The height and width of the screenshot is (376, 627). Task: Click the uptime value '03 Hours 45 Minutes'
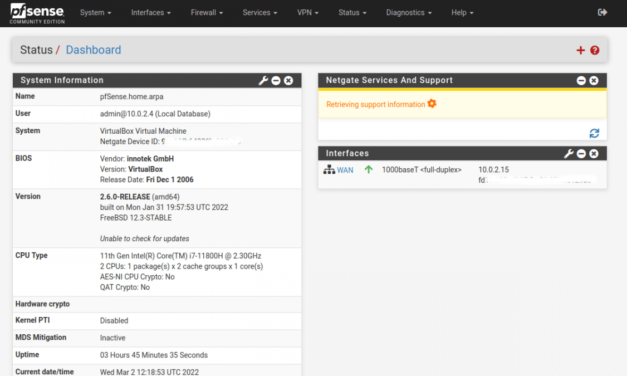point(136,355)
